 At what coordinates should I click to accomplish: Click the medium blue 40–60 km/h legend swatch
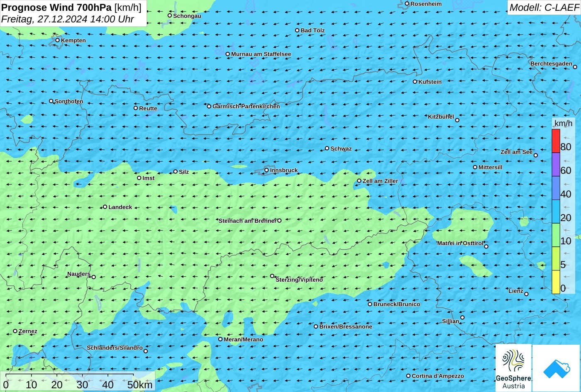[x=556, y=188]
